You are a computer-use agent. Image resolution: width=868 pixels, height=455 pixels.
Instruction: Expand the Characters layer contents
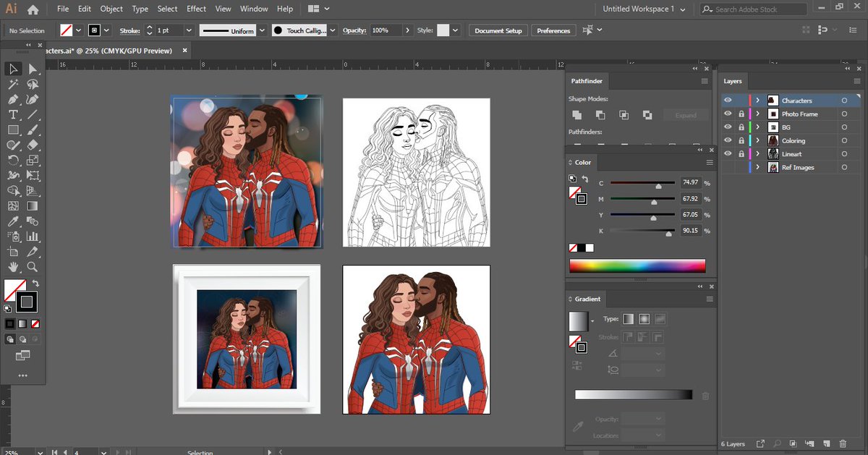pyautogui.click(x=757, y=101)
